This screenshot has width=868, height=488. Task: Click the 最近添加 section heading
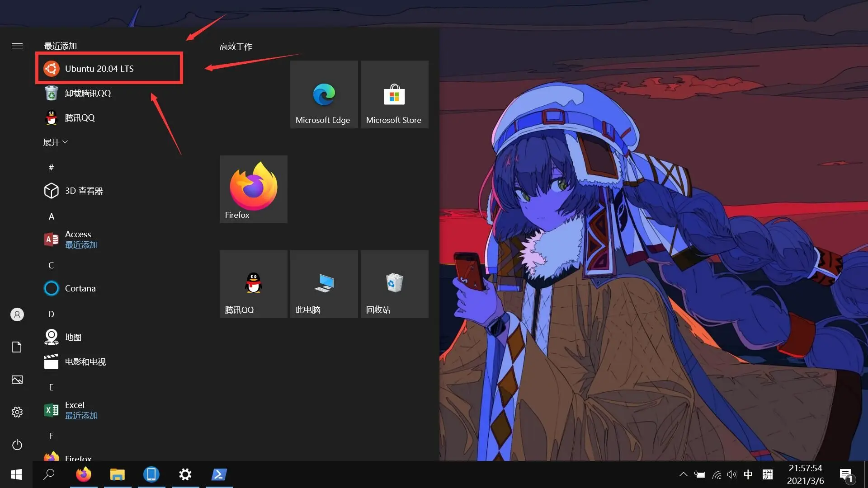60,46
